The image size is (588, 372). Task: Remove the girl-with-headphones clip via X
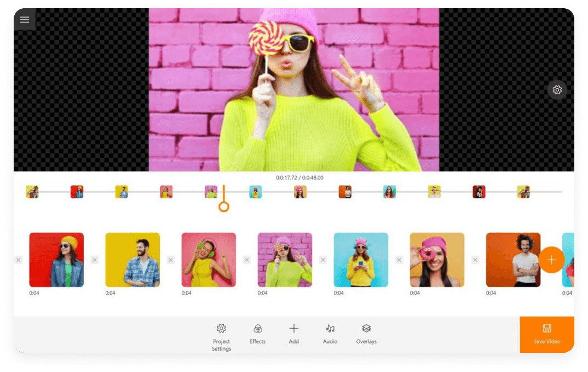(x=170, y=260)
